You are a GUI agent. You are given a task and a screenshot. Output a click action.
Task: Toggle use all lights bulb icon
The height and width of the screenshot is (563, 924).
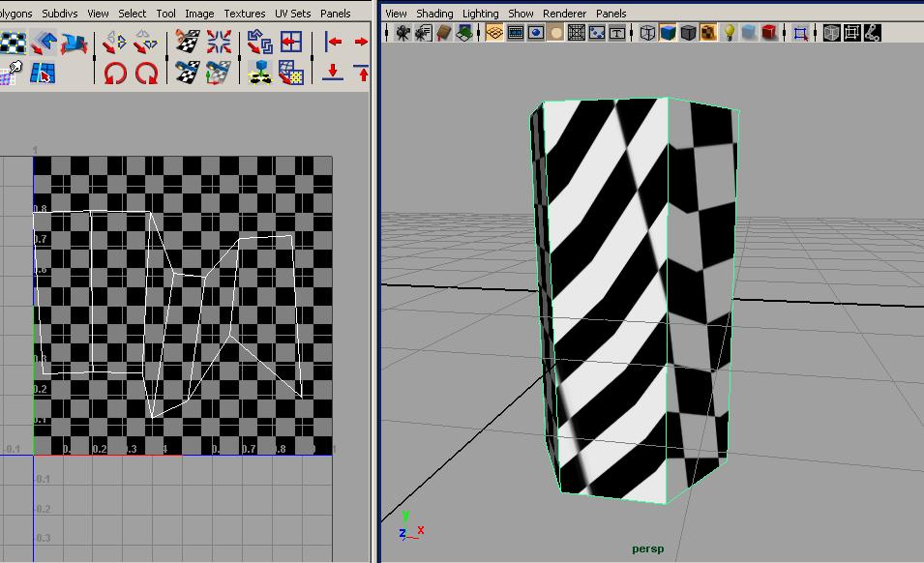729,33
